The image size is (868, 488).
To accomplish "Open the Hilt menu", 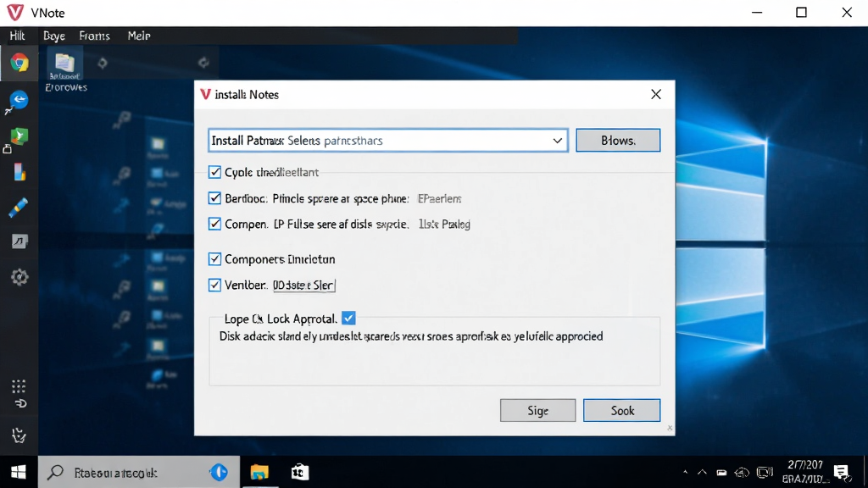I will tap(17, 36).
